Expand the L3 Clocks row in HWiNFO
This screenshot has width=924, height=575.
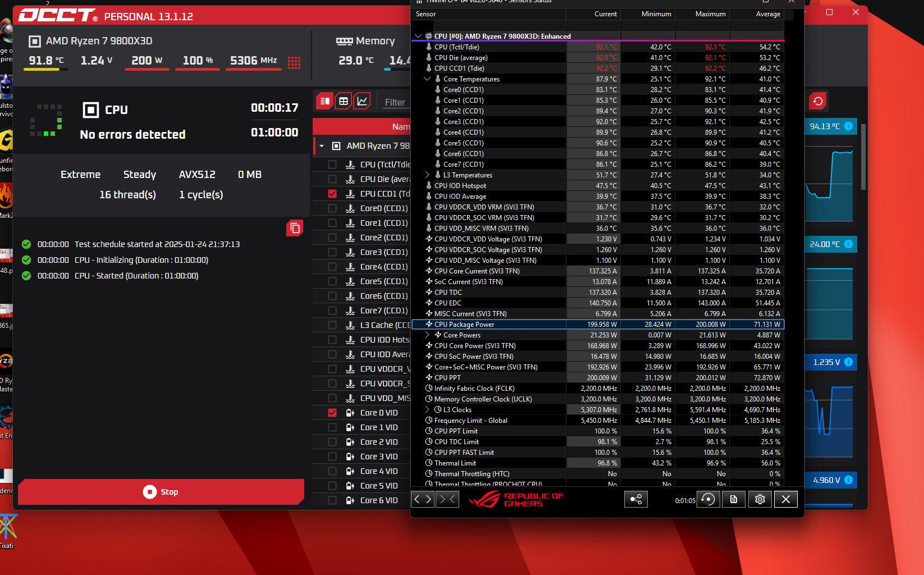coord(427,410)
